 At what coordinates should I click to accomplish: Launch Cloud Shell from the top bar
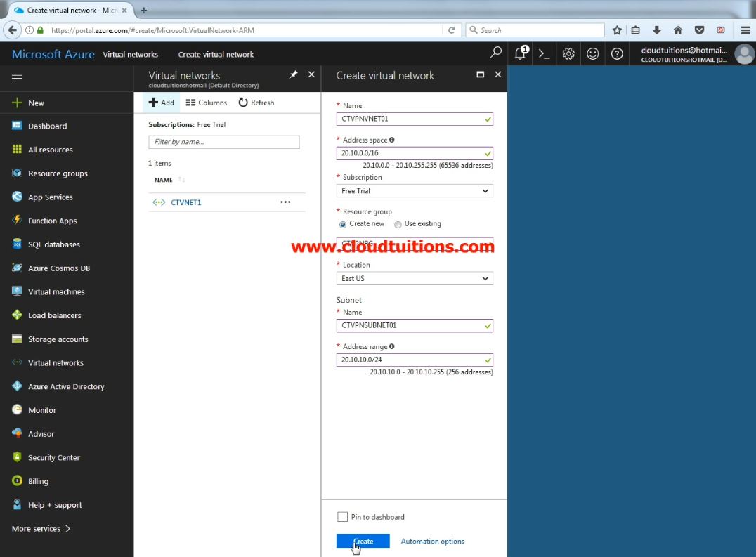[x=545, y=54]
